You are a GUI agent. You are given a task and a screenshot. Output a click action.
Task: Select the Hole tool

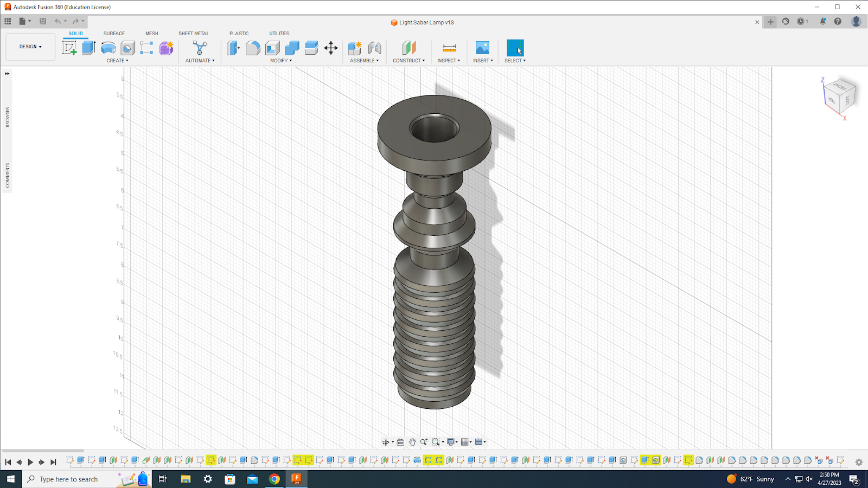[127, 48]
